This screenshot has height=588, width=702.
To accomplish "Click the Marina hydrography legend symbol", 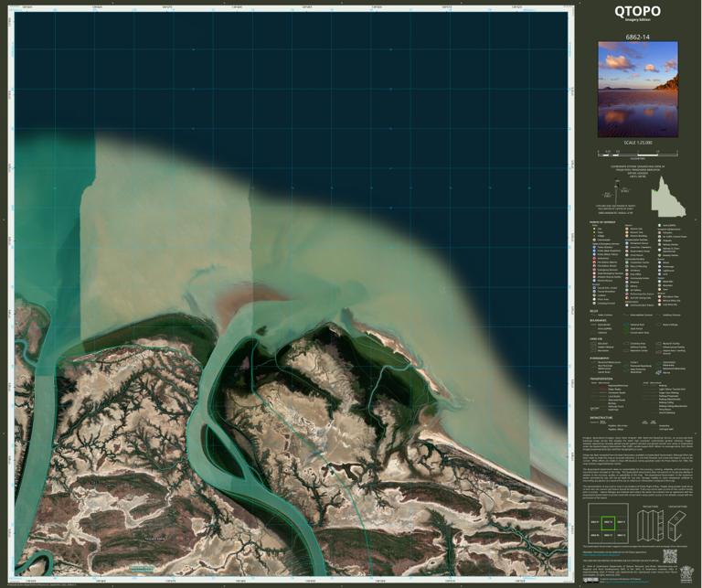I will coord(658,372).
